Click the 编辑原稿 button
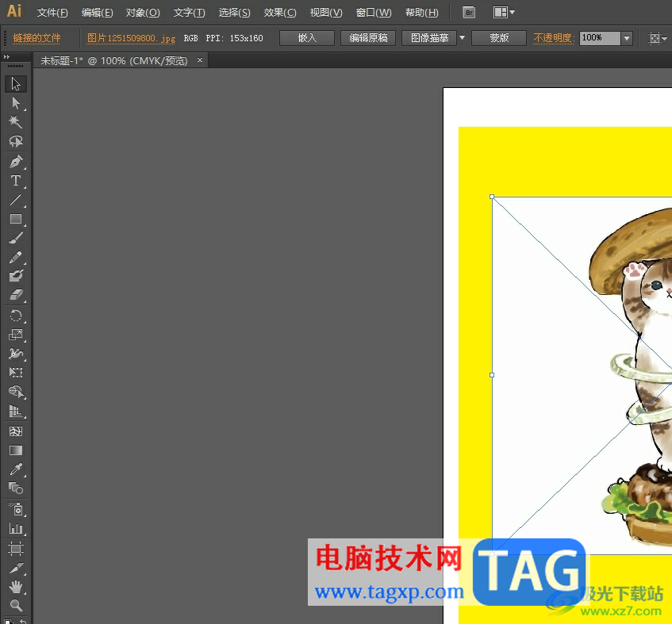The image size is (672, 624). pyautogui.click(x=368, y=38)
